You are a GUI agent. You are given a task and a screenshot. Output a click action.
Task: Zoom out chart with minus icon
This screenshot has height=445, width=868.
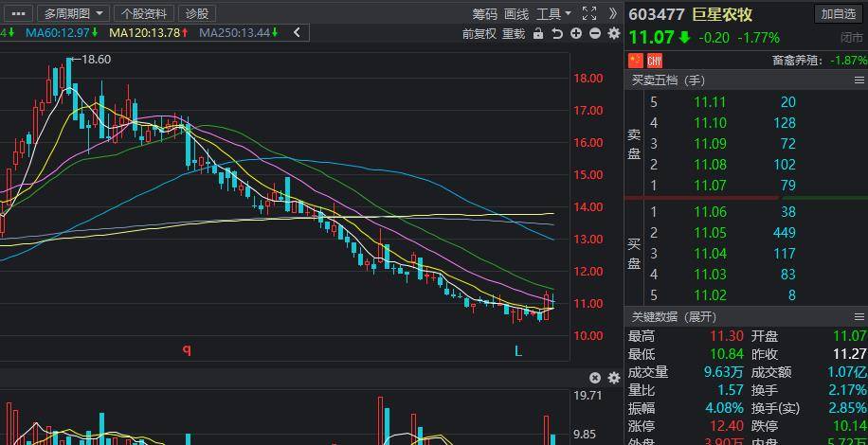(x=595, y=33)
